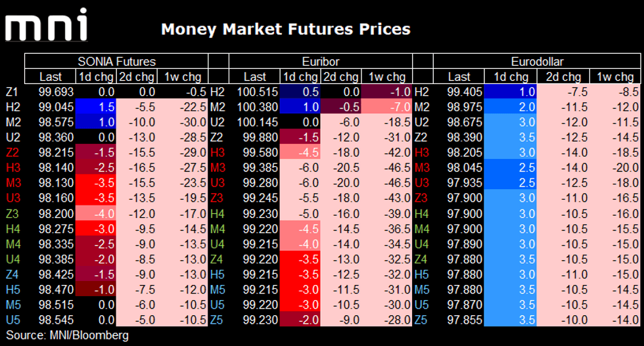Viewport: 644px width, 346px height.
Task: Click Eurodollar H2 1d chg cell 1.0
Action: (510, 92)
